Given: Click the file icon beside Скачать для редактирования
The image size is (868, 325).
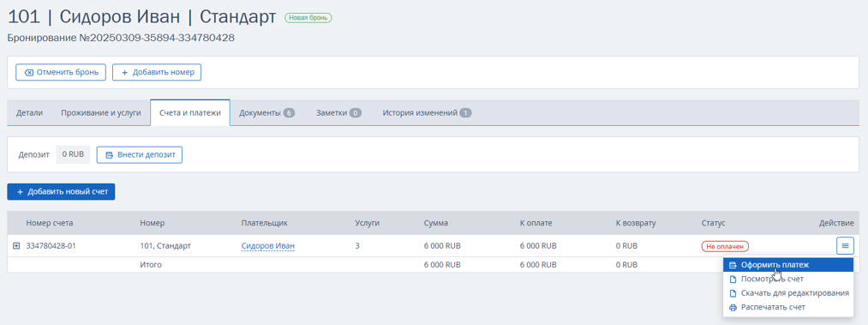Looking at the screenshot, I should [733, 293].
